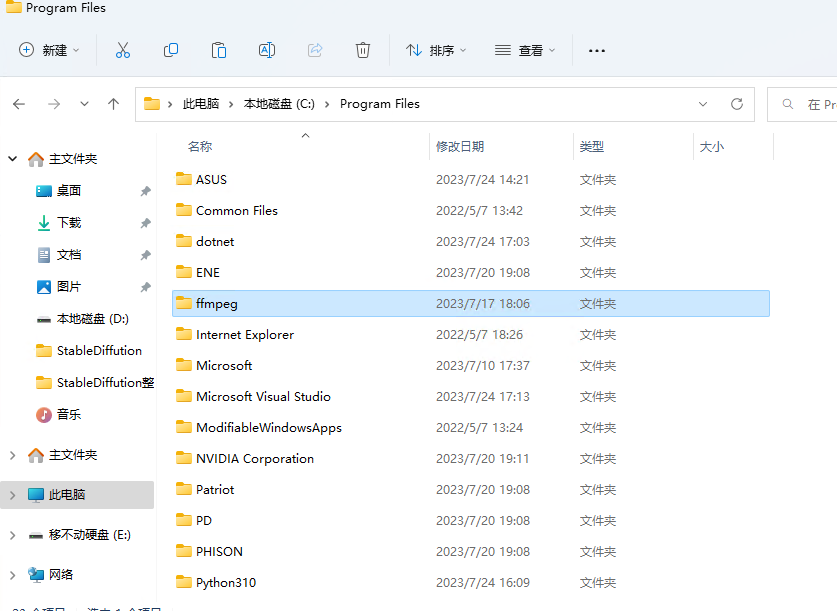Click 此电脑 in the address breadcrumb
837x611 pixels.
[201, 104]
